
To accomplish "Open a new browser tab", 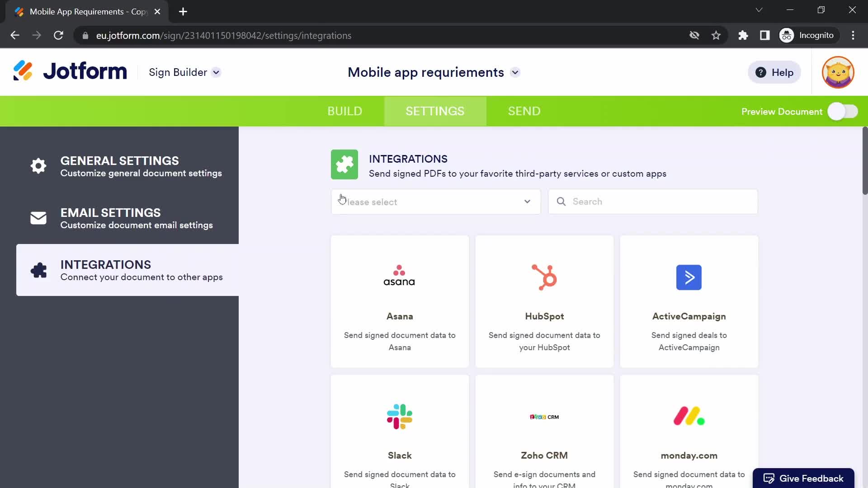I will coord(183,12).
